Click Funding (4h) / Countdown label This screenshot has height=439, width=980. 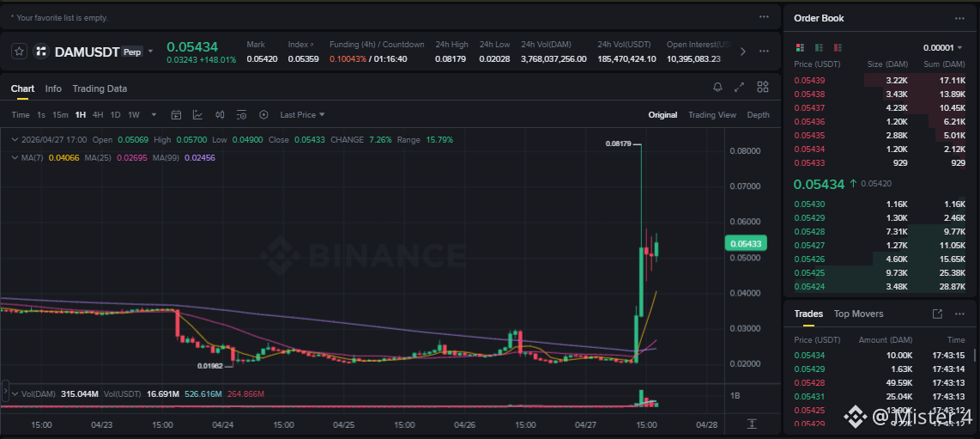tap(377, 45)
